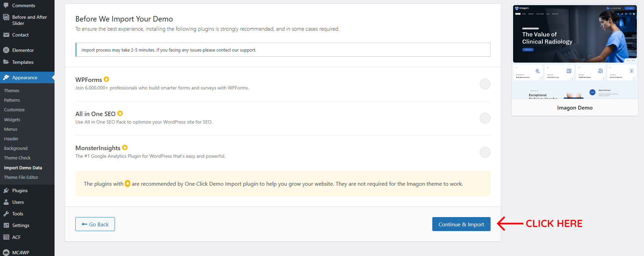644x256 pixels.
Task: Click the Settings sliders icon
Action: [6, 225]
